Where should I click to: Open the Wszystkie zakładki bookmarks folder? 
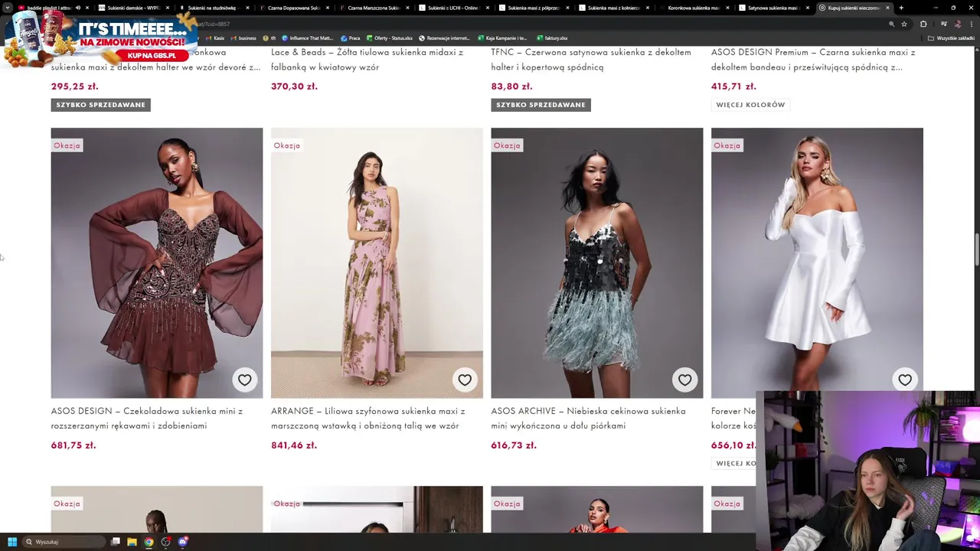951,38
